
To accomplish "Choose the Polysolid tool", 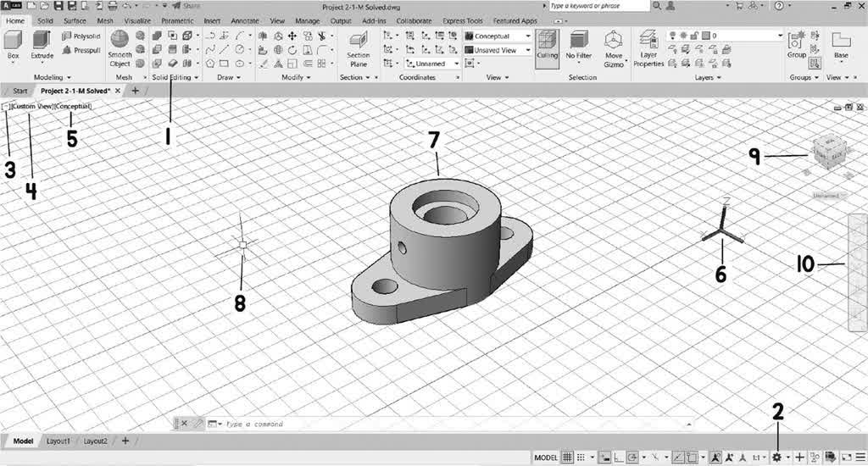I will click(81, 36).
